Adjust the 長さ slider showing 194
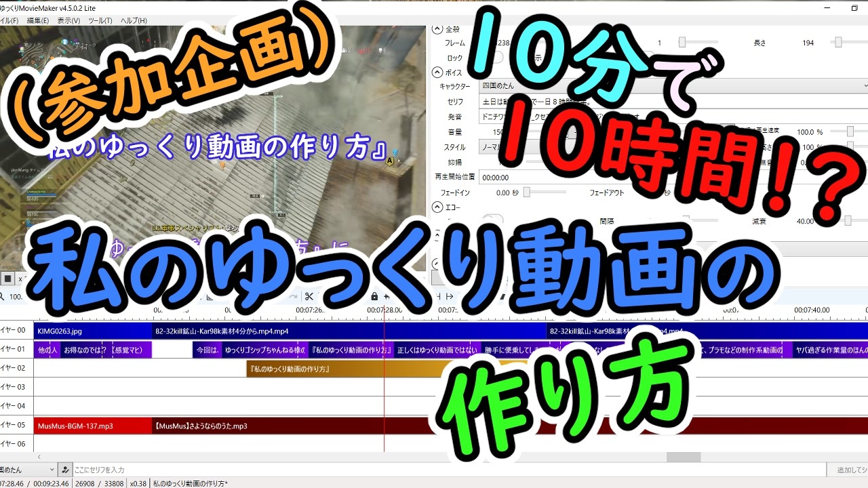 tap(839, 42)
